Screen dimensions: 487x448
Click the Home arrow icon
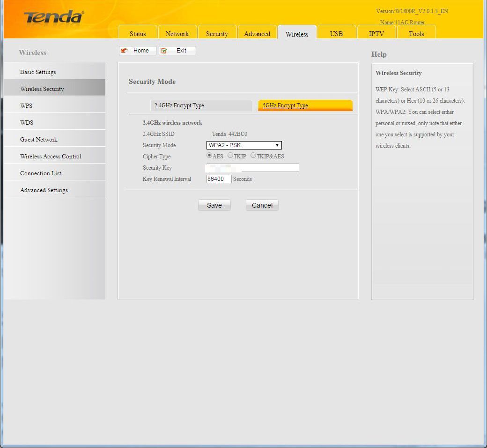coord(125,51)
